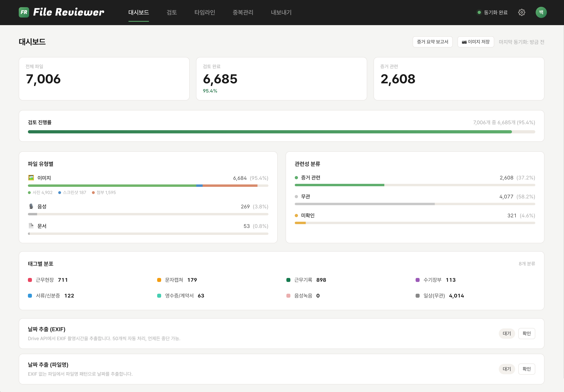Click the green FR logo icon
The width and height of the screenshot is (564, 392).
[24, 12]
